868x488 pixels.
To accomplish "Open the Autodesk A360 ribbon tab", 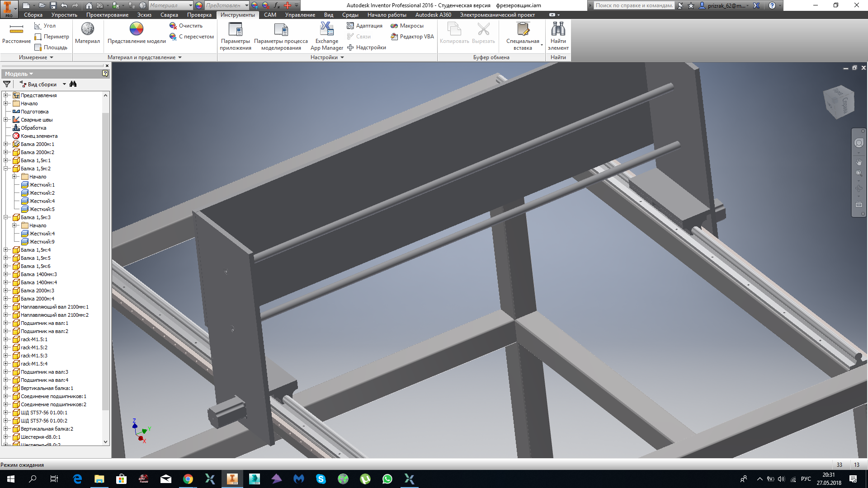I will tap(433, 15).
